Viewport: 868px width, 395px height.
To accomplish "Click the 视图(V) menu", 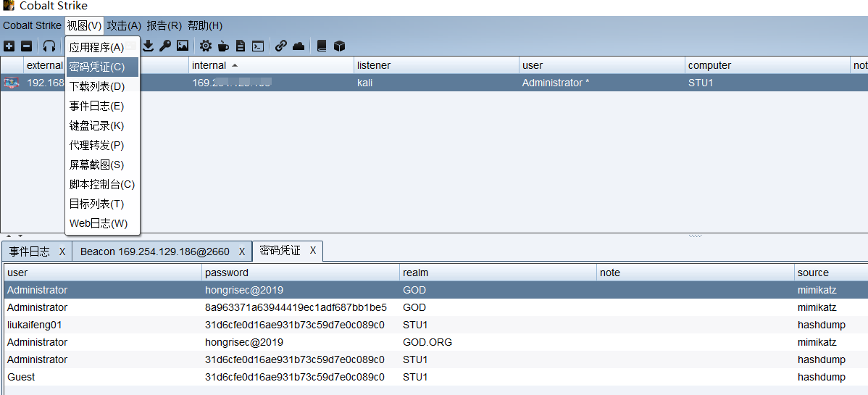I will (x=84, y=25).
